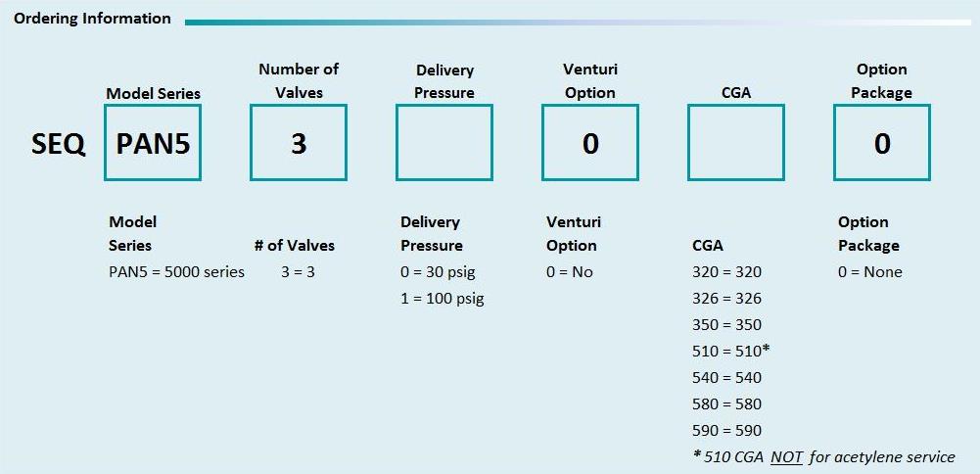Choose the '350 = 350' CGA entry
This screenshot has width=980, height=474.
pyautogui.click(x=726, y=325)
